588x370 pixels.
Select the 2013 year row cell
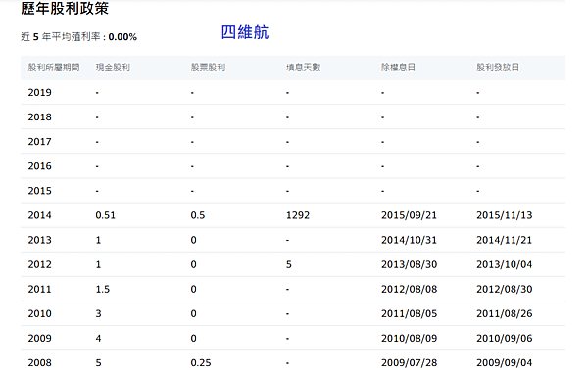pos(40,240)
